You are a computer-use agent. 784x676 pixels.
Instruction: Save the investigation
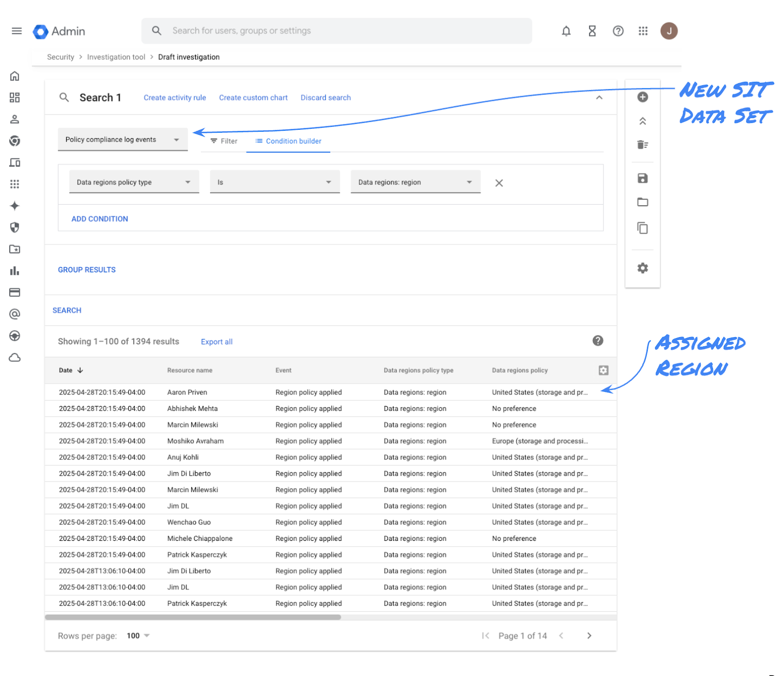pyautogui.click(x=642, y=178)
